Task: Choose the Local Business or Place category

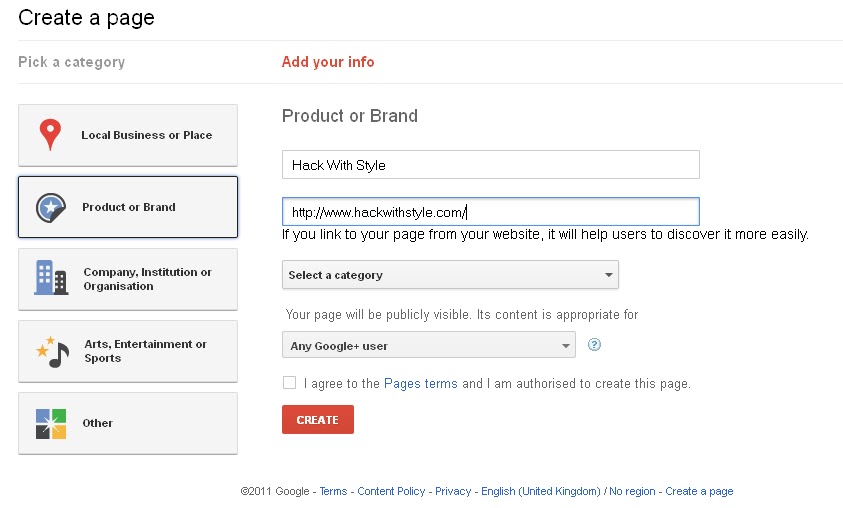Action: 128,135
